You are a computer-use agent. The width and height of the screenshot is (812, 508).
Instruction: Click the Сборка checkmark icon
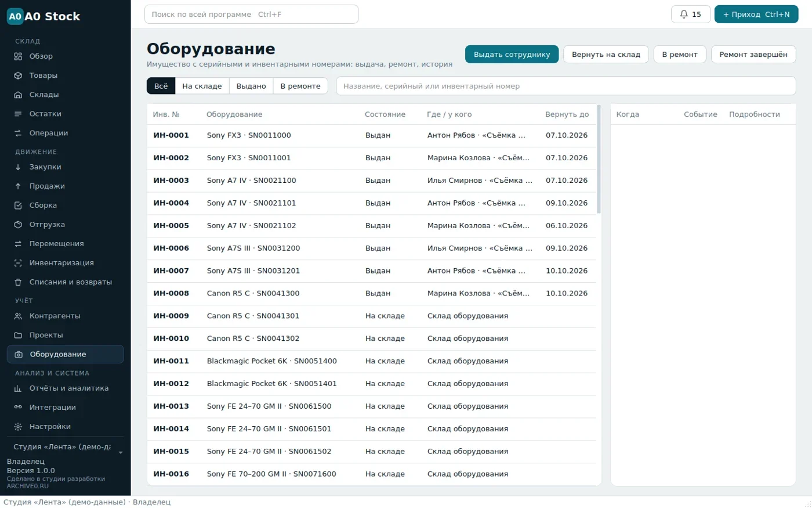18,206
